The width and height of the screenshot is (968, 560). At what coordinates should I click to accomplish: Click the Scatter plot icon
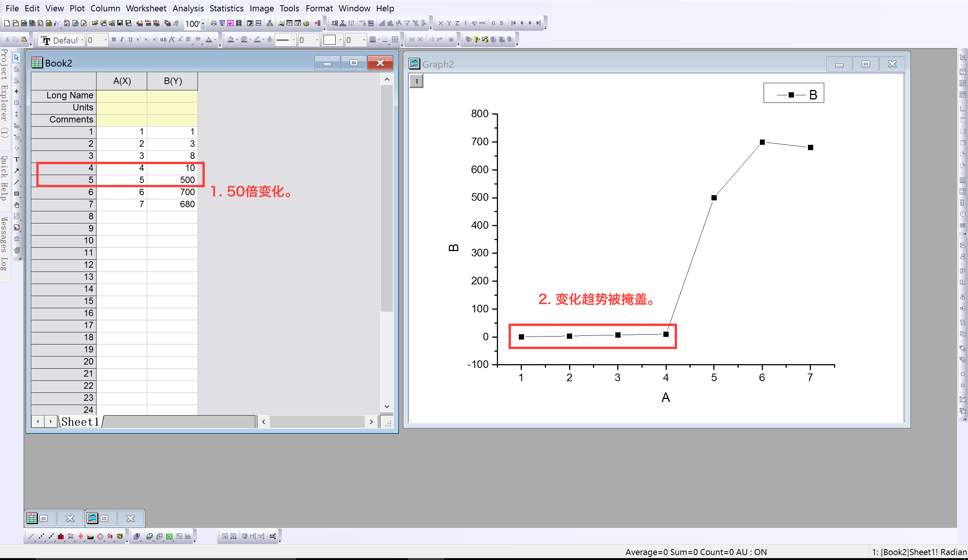(42, 536)
